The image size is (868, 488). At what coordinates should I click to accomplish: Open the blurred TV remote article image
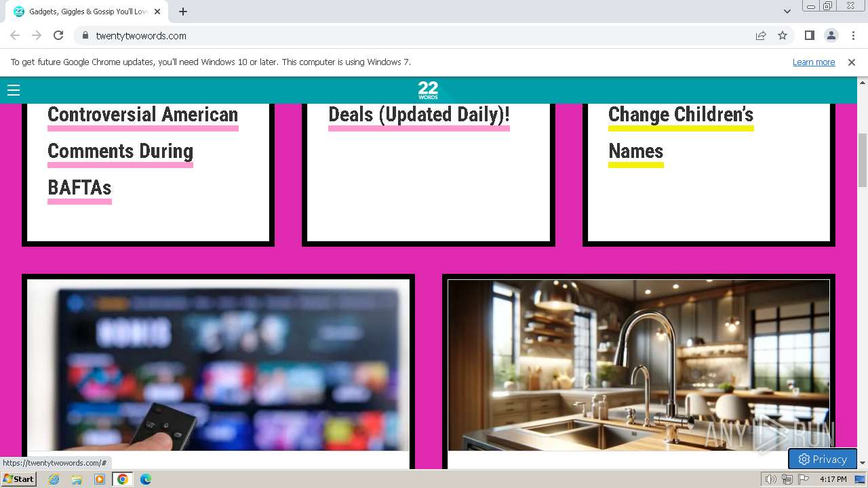coord(218,365)
